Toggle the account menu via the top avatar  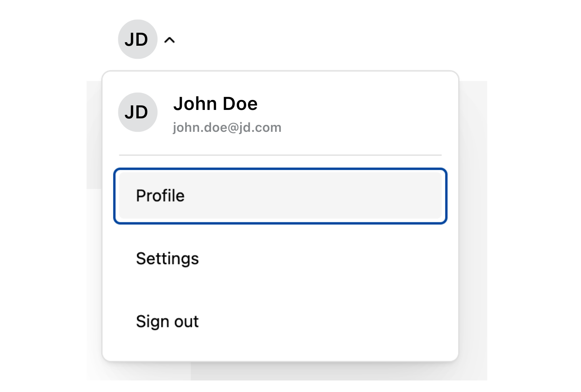138,39
